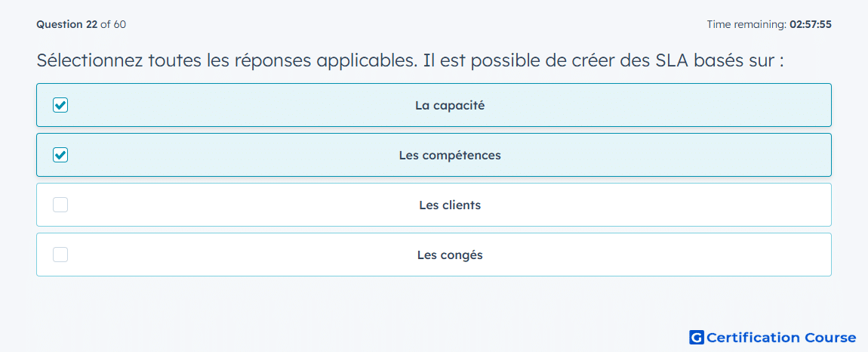The width and height of the screenshot is (868, 352).
Task: Click the La capacité answer label
Action: (x=450, y=105)
